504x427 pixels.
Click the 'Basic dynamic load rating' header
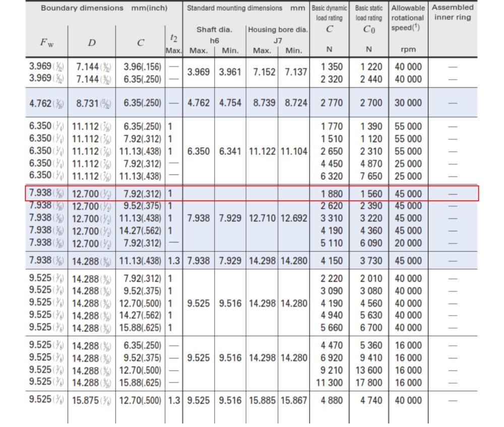pos(329,13)
